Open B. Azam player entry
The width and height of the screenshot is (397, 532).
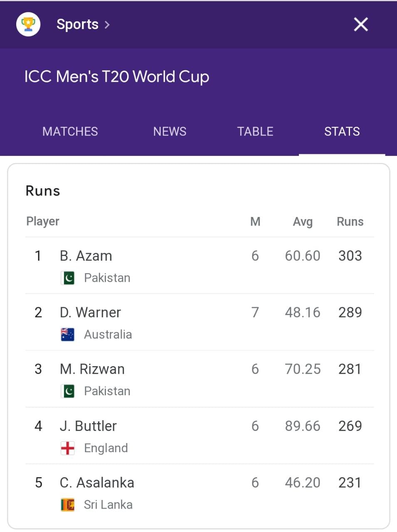[86, 256]
